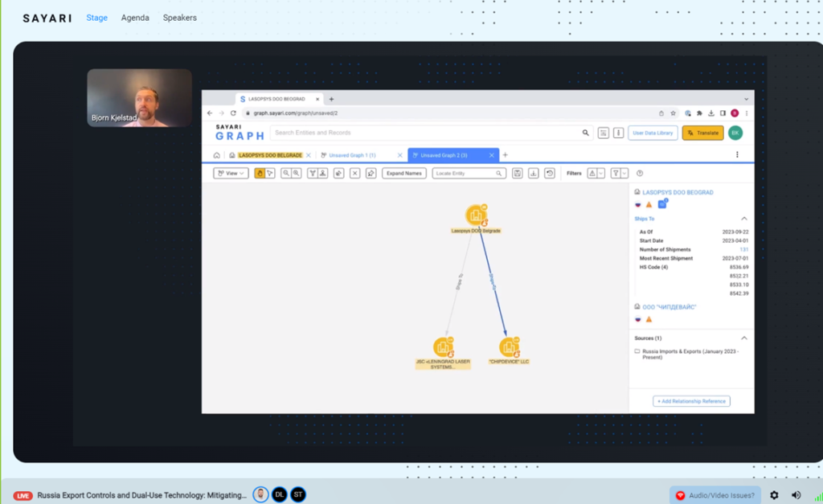Click Bjorn Kjelstad speaker video thumbnail

140,97
